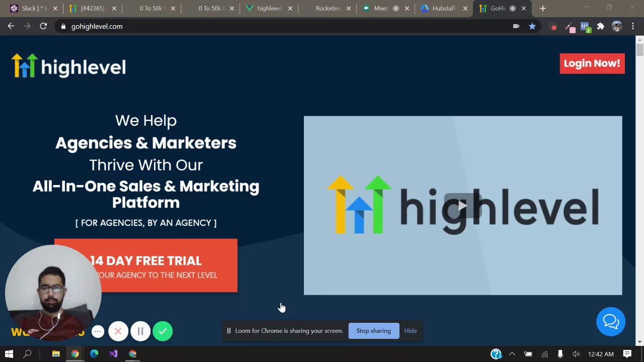
Task: Cancel the Loom recording with the X button
Action: pos(118,331)
